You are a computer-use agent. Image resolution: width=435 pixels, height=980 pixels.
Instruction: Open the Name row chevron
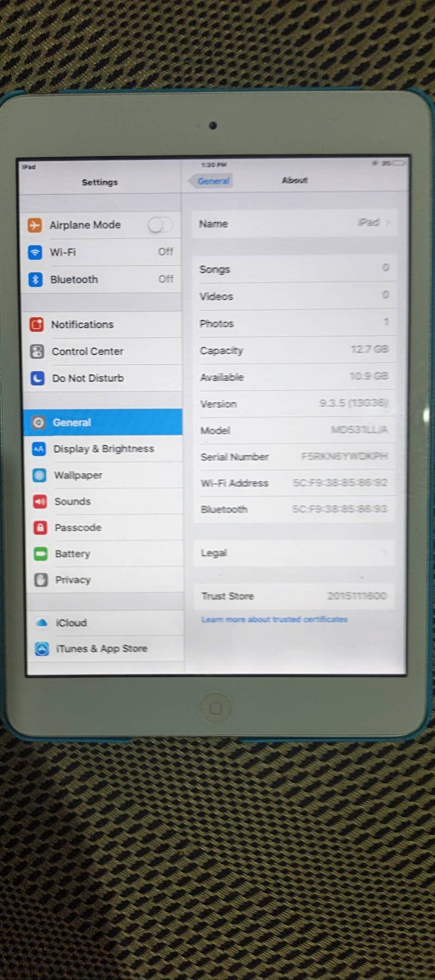point(388,222)
